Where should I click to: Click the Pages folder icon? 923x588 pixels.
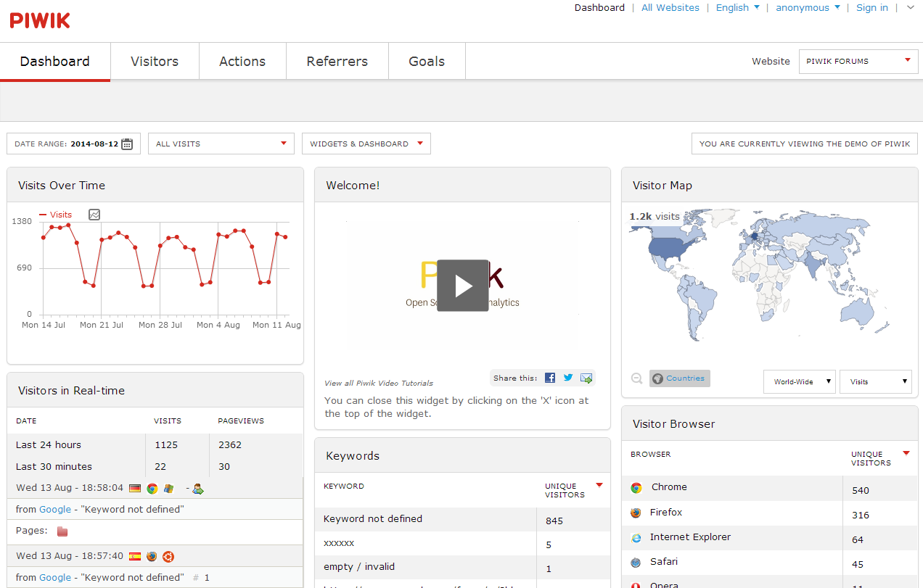click(62, 531)
